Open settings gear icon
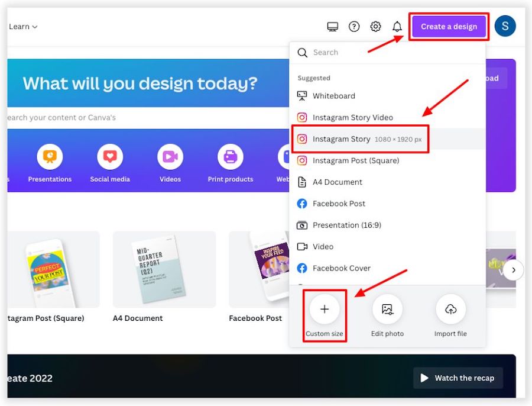532x406 pixels. 375,27
